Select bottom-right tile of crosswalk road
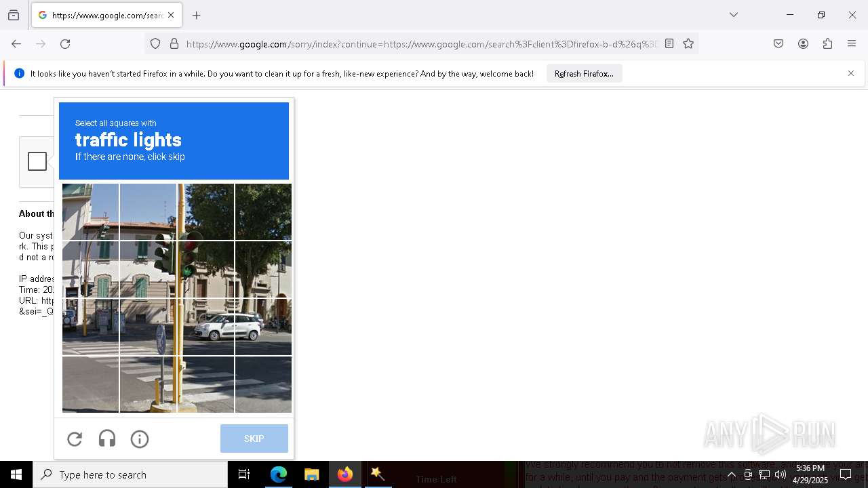The width and height of the screenshot is (868, 488). [263, 384]
